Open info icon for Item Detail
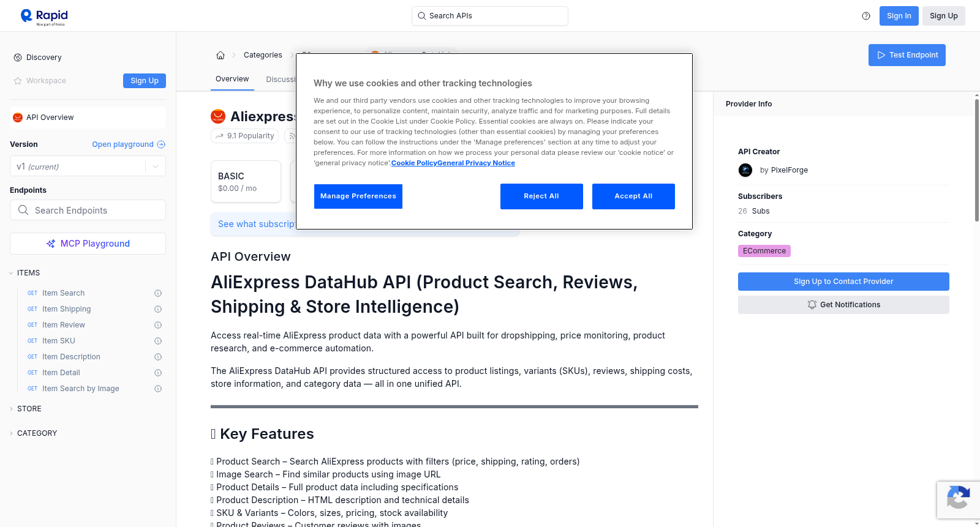This screenshot has height=527, width=980. [x=158, y=373]
